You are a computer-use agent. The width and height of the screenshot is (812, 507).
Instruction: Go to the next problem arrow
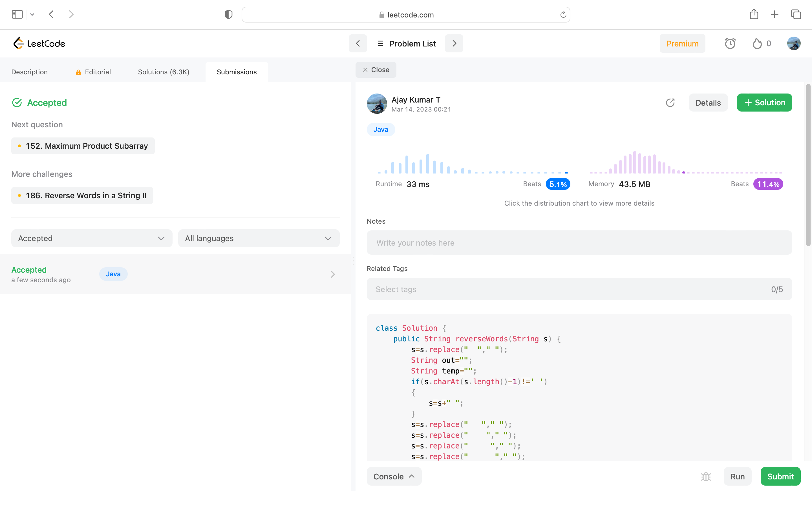pyautogui.click(x=454, y=44)
